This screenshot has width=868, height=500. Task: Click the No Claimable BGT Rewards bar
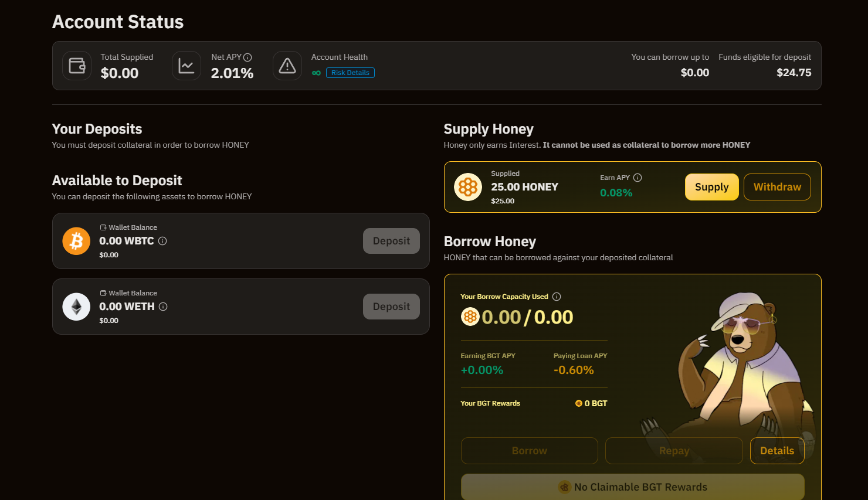[632, 487]
